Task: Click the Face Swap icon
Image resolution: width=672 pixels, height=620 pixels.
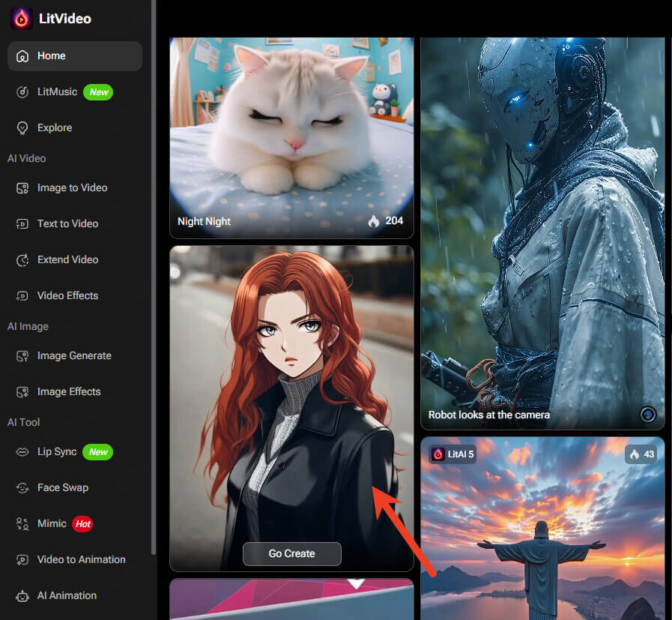Action: pos(22,488)
